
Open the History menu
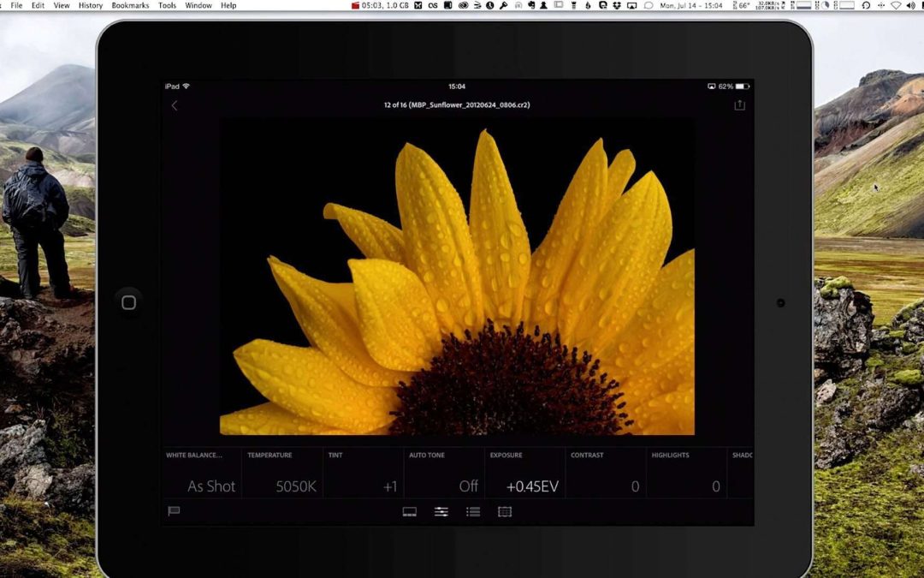[x=90, y=5]
